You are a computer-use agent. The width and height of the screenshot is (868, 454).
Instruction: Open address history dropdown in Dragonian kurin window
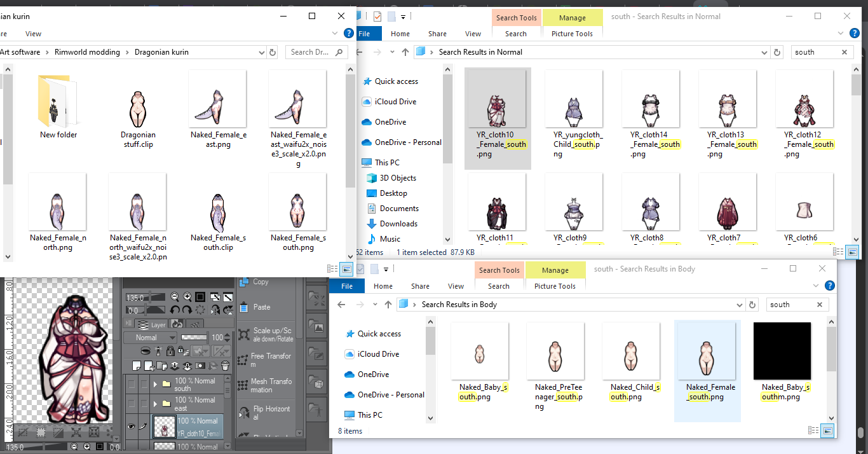coord(262,52)
